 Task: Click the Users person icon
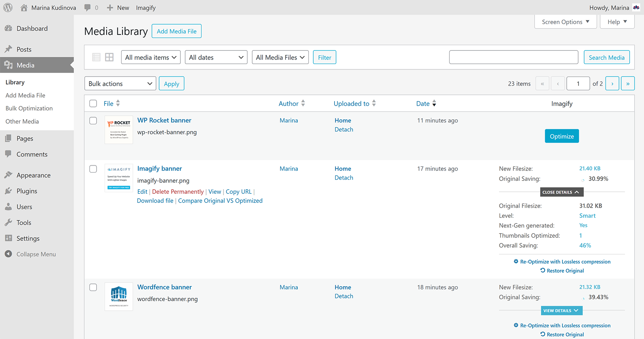point(8,207)
